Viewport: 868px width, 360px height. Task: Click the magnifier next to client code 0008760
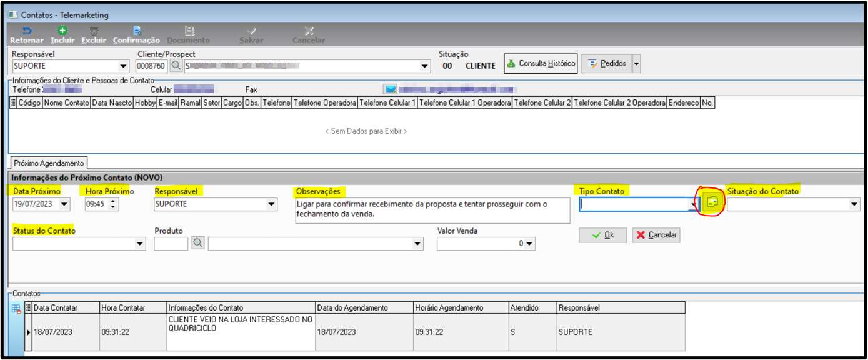tap(176, 65)
